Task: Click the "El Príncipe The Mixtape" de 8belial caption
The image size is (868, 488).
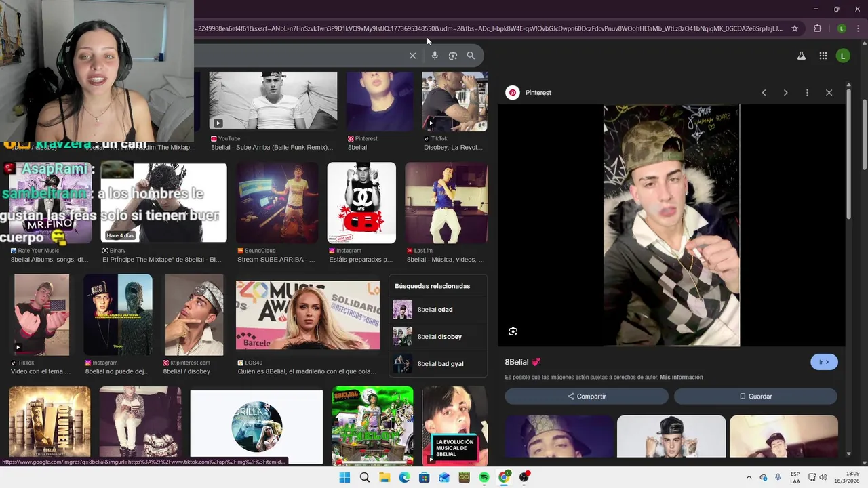Action: (x=162, y=260)
